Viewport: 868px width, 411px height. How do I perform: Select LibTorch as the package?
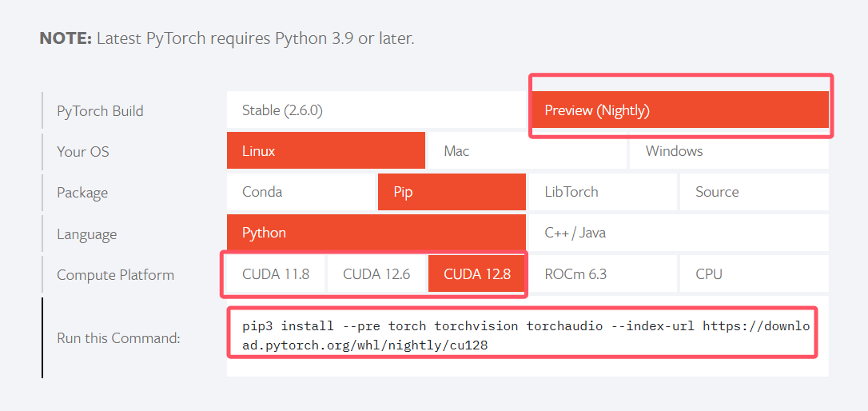[603, 192]
